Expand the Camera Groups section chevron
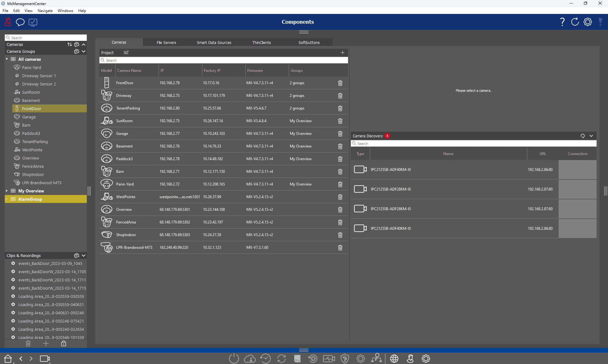Viewport: 608px width, 364px height. [x=84, y=51]
